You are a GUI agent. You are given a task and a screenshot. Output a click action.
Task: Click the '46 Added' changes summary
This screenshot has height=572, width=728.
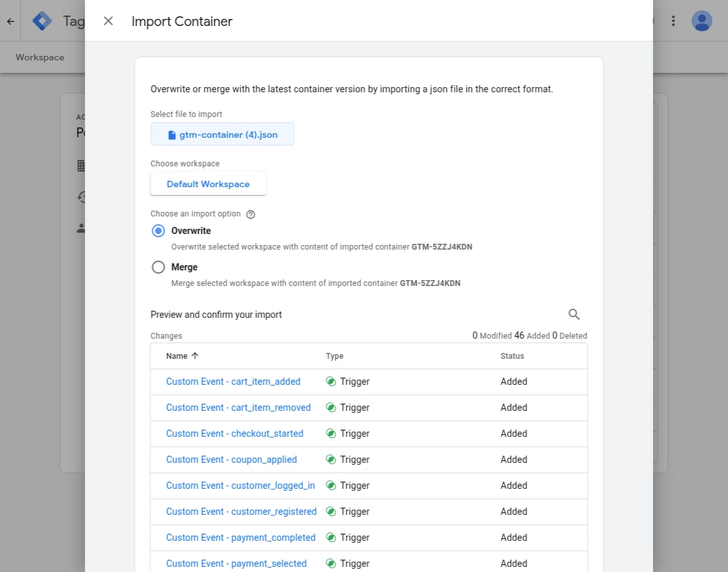532,335
